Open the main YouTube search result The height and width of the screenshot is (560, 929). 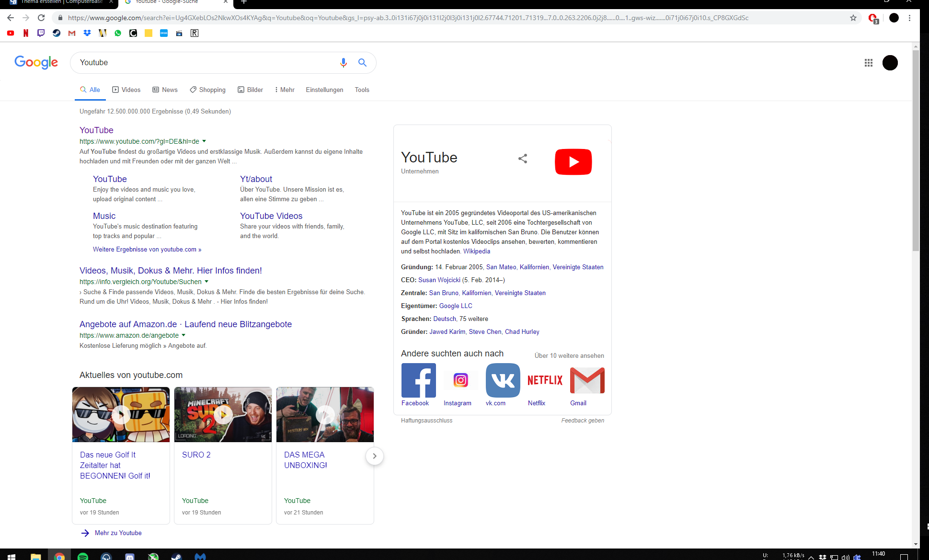coord(96,130)
